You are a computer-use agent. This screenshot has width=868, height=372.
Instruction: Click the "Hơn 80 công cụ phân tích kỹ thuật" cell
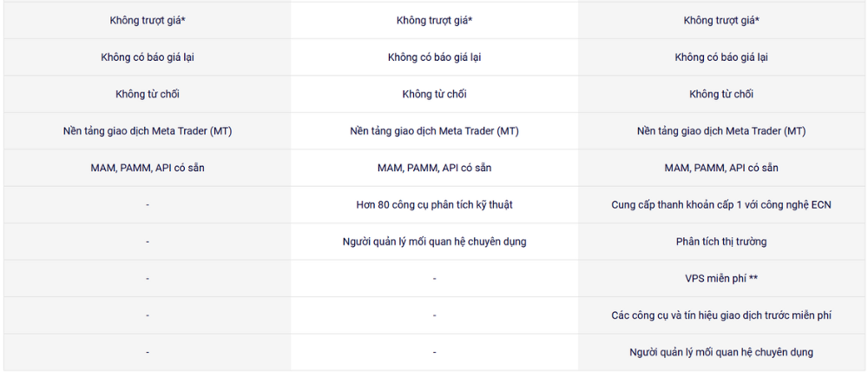[x=434, y=205]
